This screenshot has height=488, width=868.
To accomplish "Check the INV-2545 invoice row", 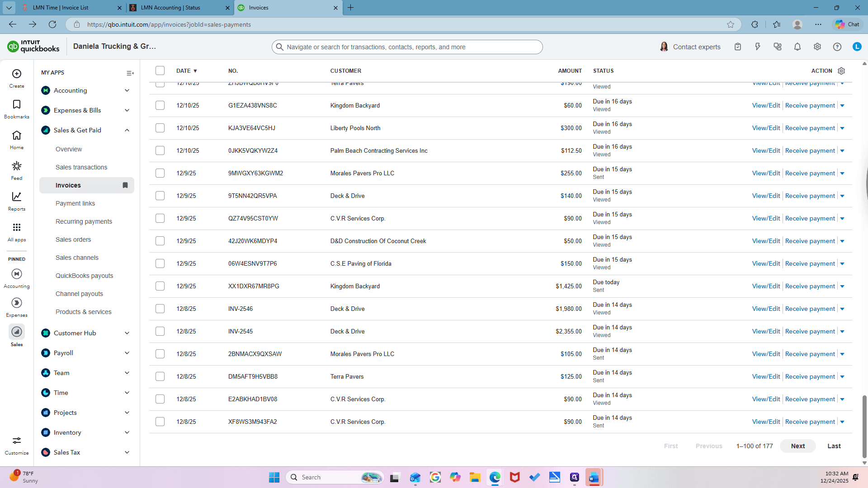I will coord(160,331).
